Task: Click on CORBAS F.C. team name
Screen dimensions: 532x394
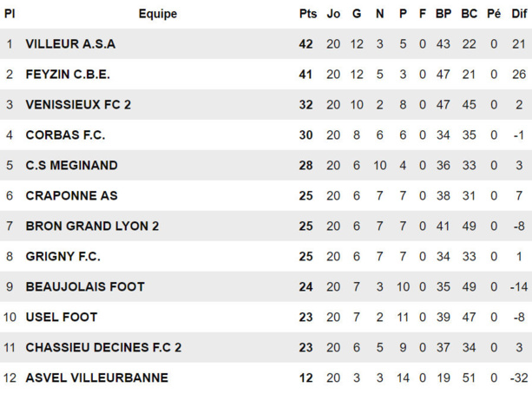Action: [65, 135]
